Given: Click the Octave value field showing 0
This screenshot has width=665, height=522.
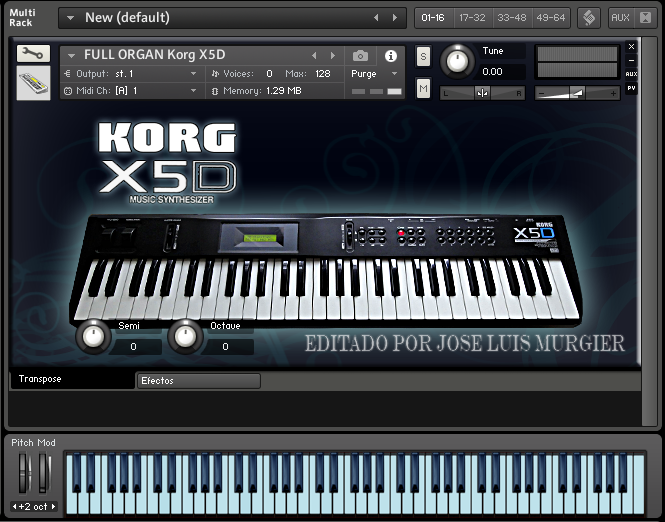Looking at the screenshot, I should pyautogui.click(x=226, y=347).
